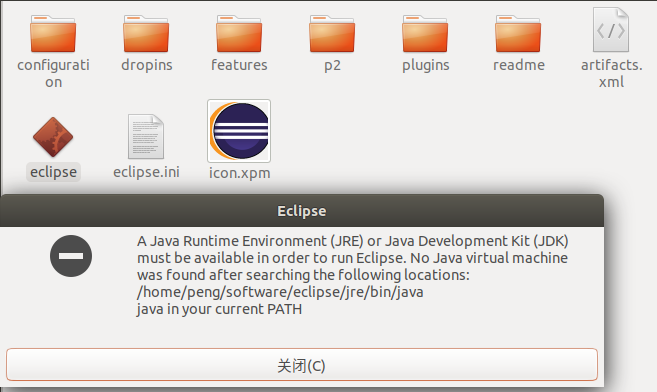The width and height of the screenshot is (657, 392).
Task: Click the 'artifacts.xml' file name label
Action: [x=611, y=73]
